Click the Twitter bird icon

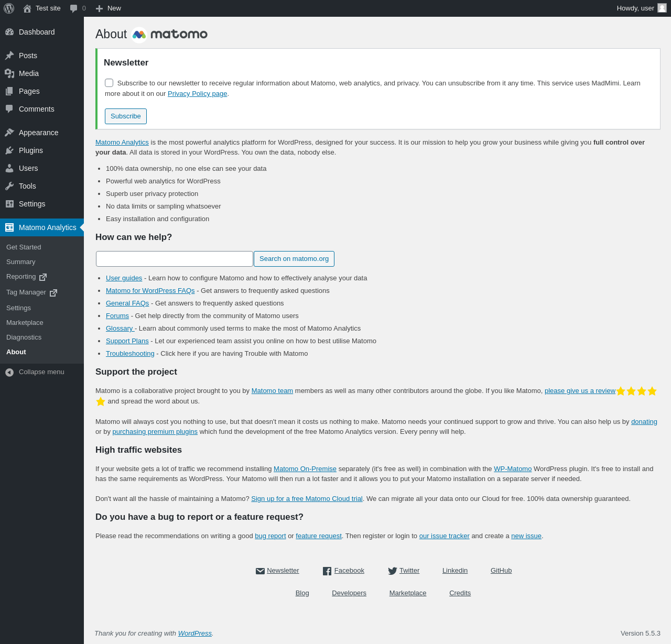392,571
